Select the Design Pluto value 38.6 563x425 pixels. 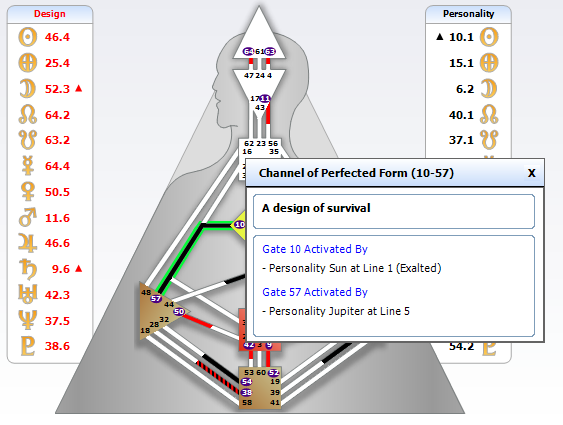point(57,346)
